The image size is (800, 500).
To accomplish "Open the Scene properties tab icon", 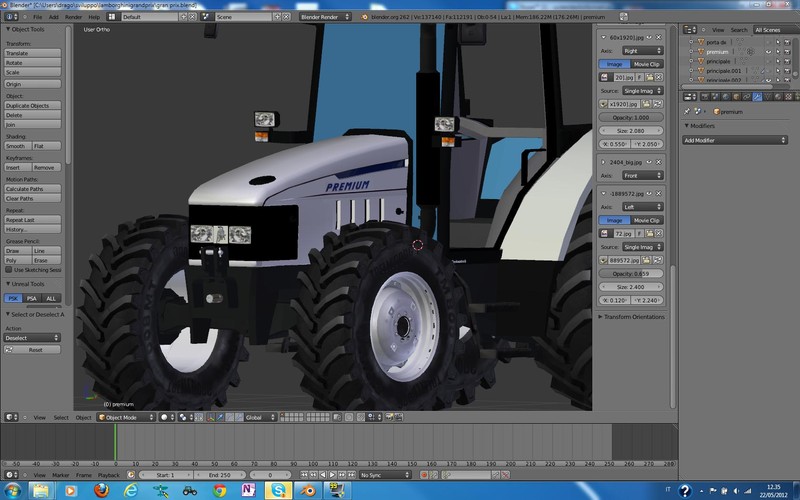I will click(715, 96).
